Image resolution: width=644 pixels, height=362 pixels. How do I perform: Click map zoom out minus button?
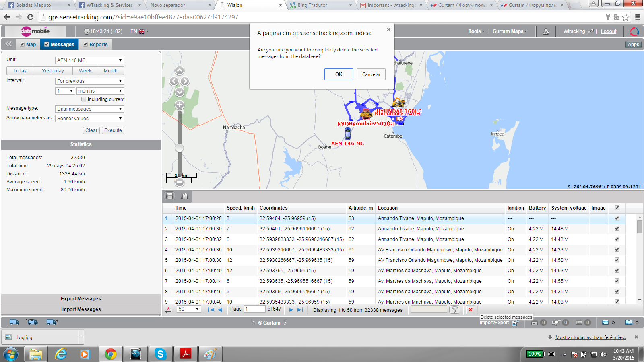180,182
